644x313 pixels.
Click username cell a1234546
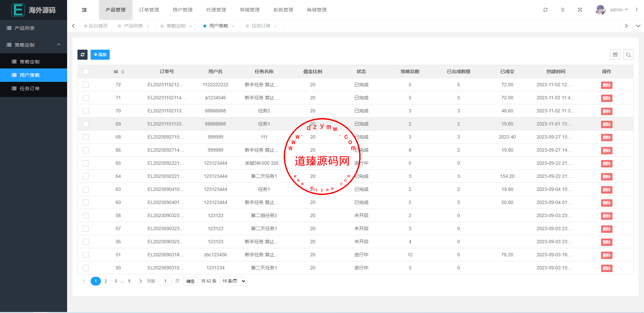click(x=215, y=98)
